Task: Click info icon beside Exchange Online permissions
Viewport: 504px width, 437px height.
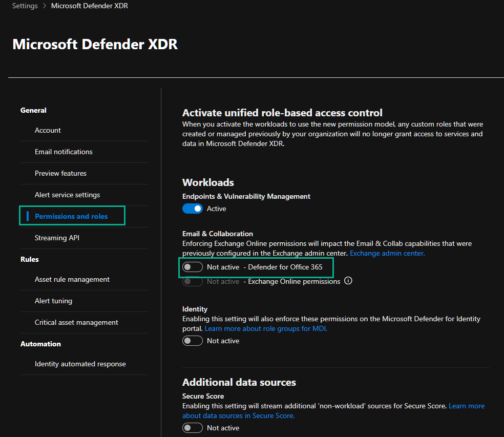Action: click(x=348, y=281)
